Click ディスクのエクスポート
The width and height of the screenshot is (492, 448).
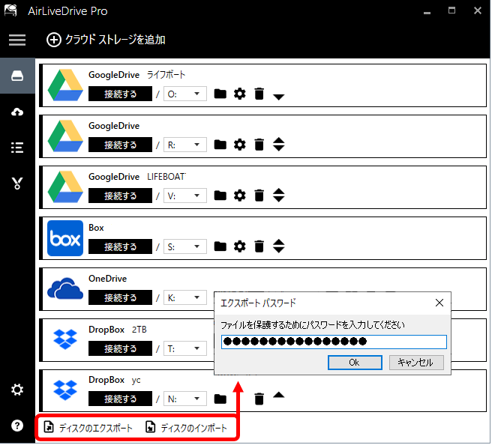88,428
